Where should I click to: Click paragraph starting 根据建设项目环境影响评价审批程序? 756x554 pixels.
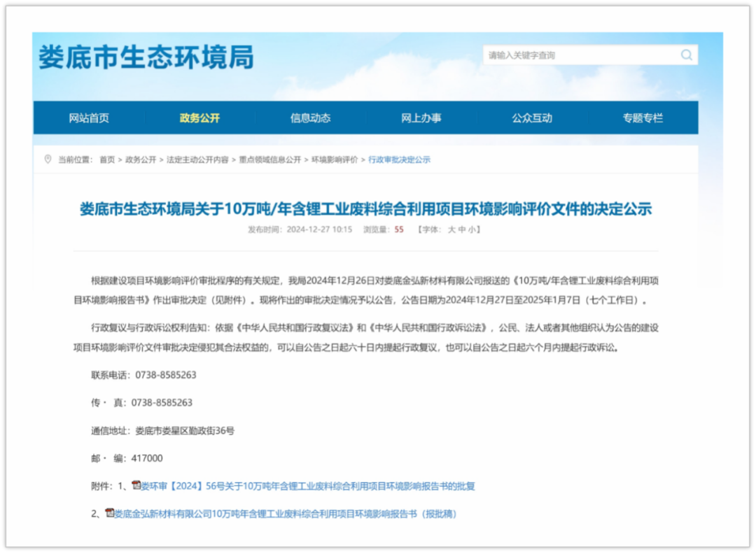pyautogui.click(x=366, y=290)
